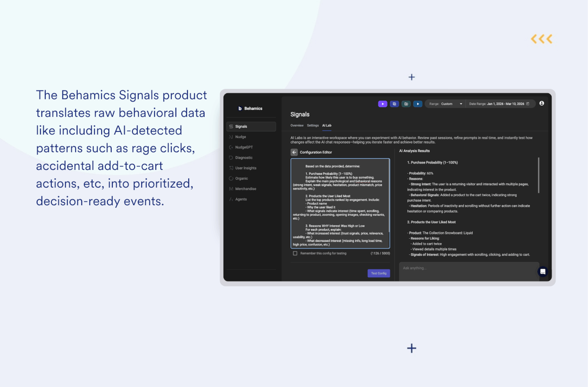The width and height of the screenshot is (588, 387).
Task: Click the AI Analysis Results scrollbar
Action: (539, 175)
